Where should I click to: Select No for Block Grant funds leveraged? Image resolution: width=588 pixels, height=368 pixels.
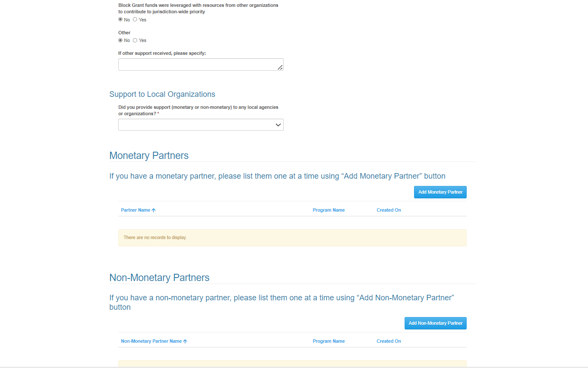click(x=120, y=19)
